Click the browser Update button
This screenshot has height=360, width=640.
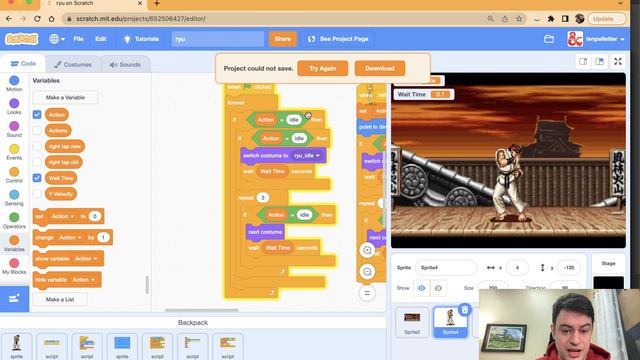click(x=606, y=19)
